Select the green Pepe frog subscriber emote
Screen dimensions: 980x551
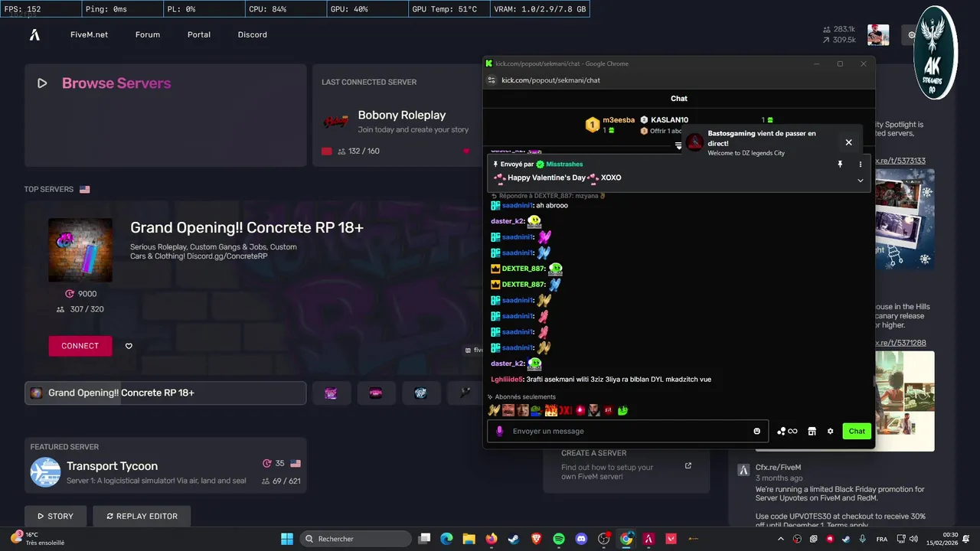tap(536, 410)
